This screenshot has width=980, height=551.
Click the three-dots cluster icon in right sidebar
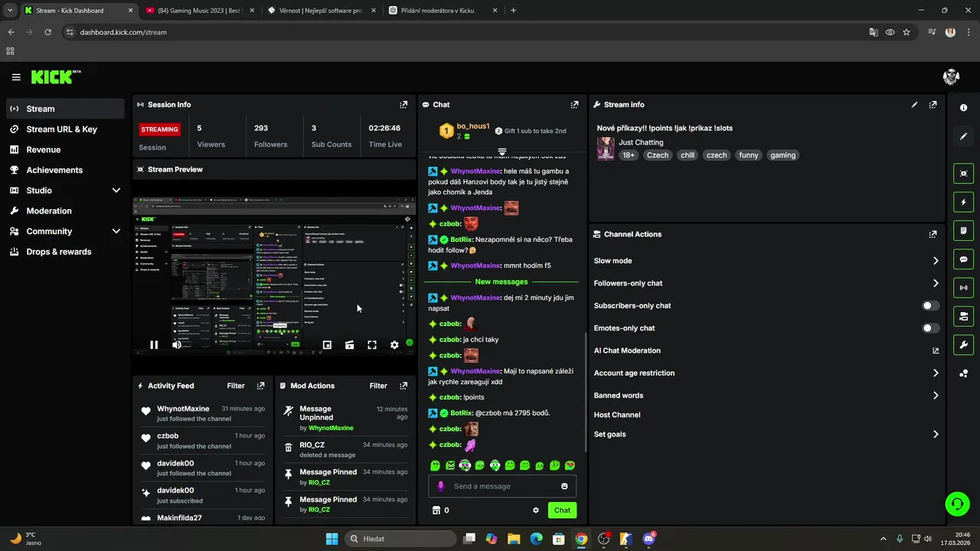[x=964, y=373]
